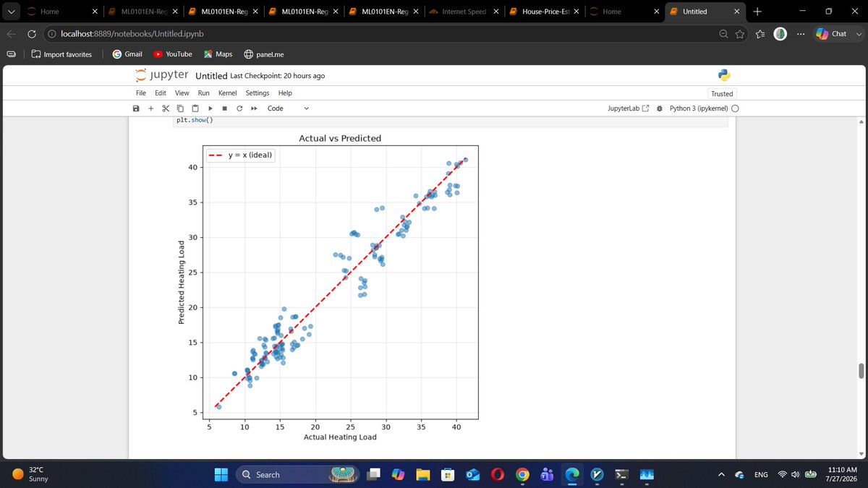Viewport: 868px width, 488px height.
Task: Open the View menu in Jupyter
Action: [x=182, y=93]
